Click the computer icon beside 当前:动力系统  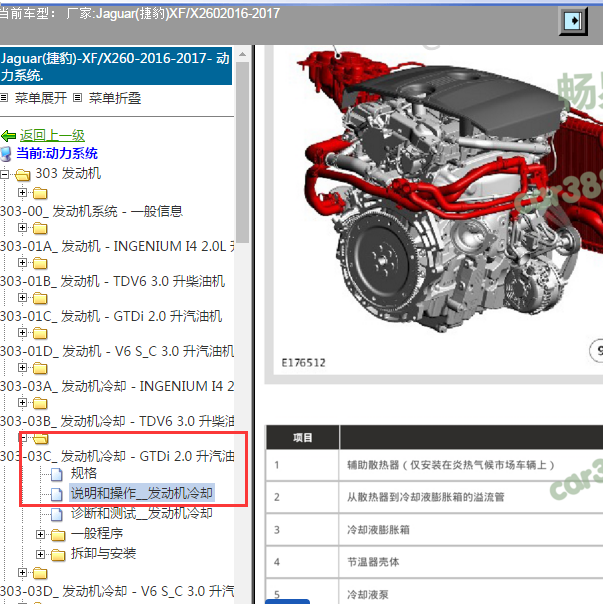click(x=6, y=154)
